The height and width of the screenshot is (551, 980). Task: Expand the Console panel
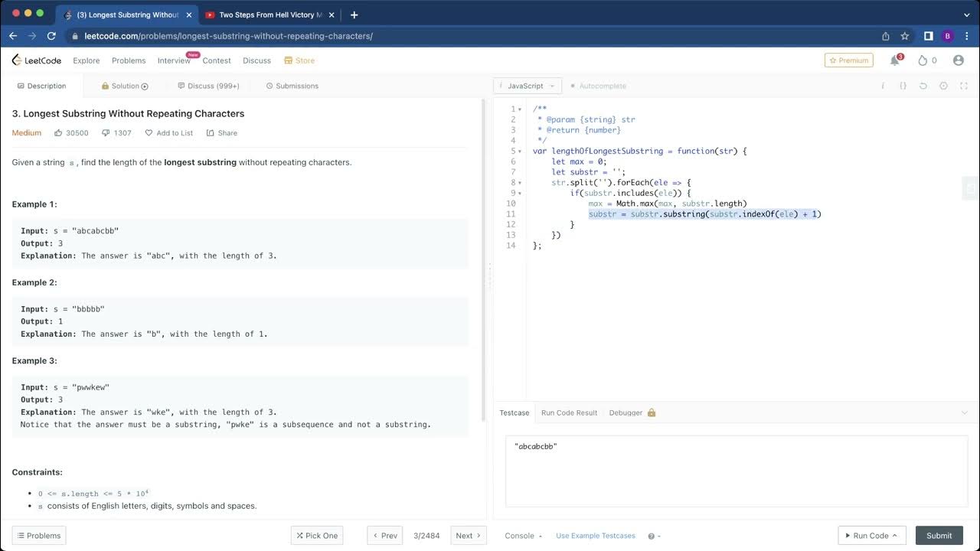pos(523,536)
